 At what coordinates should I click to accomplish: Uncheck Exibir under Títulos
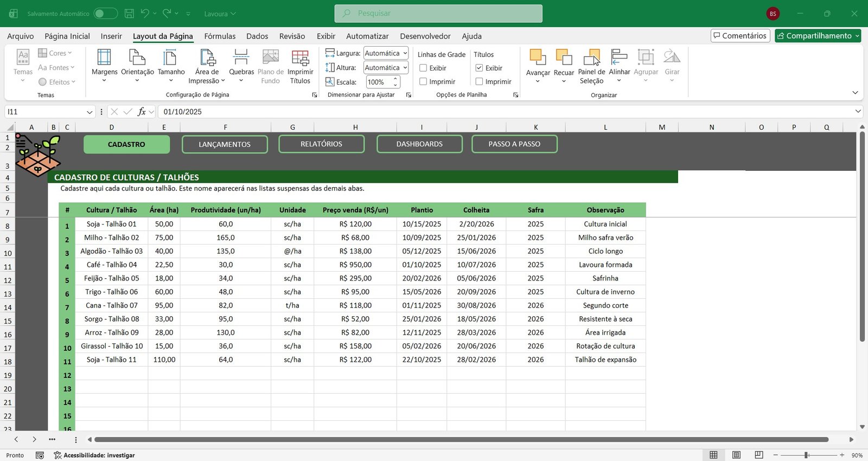tap(479, 68)
